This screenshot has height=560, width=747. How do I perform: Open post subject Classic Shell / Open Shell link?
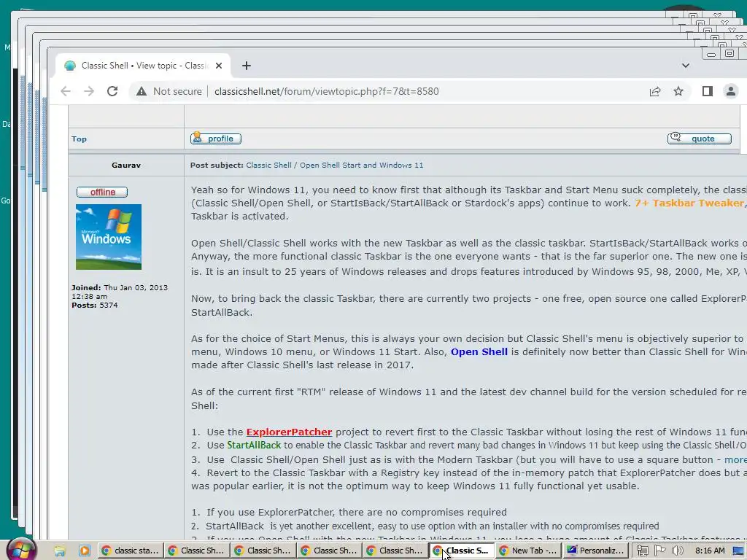coord(334,166)
